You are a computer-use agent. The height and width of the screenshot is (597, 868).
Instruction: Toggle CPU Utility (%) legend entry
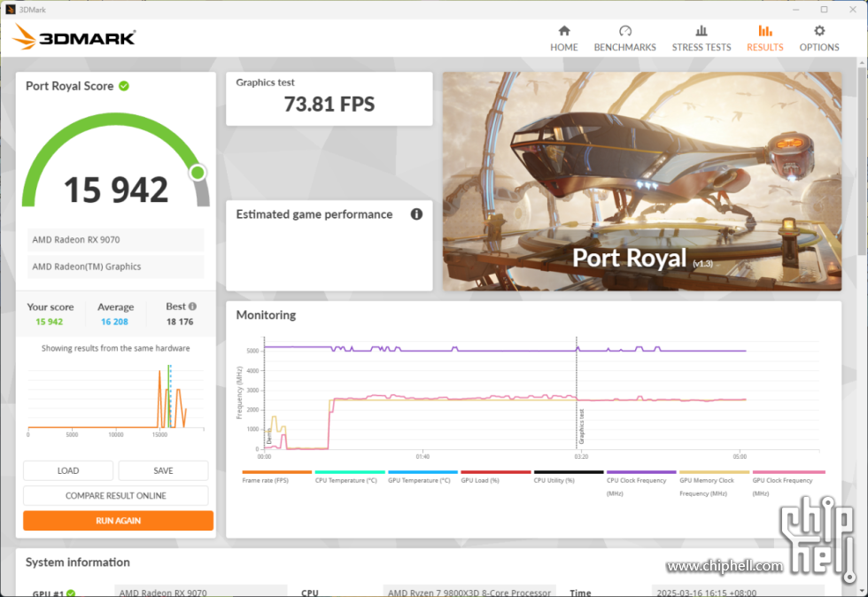click(x=569, y=476)
